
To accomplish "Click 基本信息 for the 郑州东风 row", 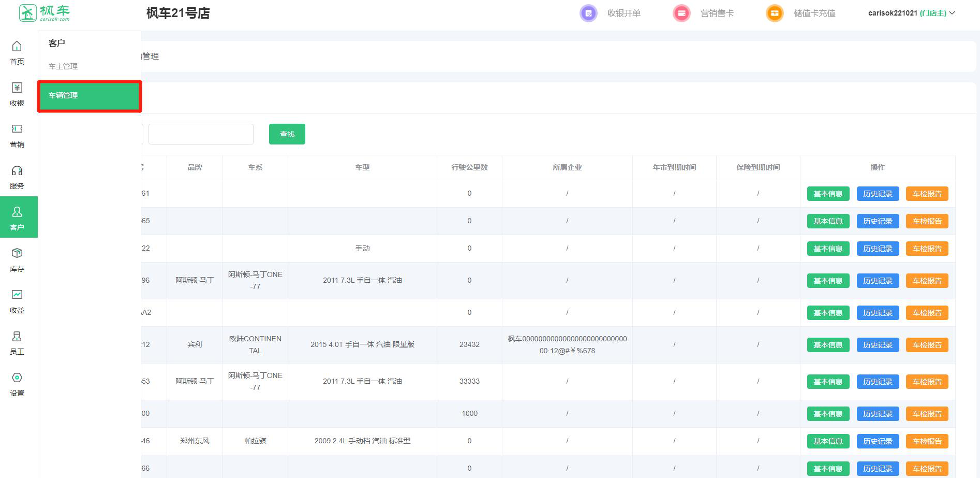I will point(828,441).
